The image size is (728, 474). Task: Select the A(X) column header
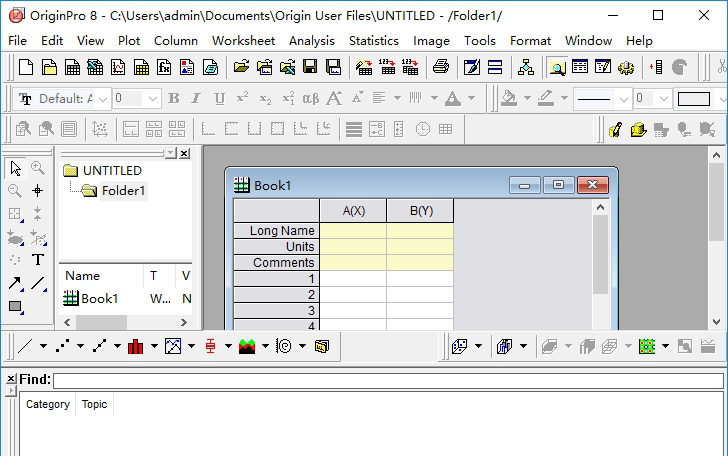tap(353, 211)
